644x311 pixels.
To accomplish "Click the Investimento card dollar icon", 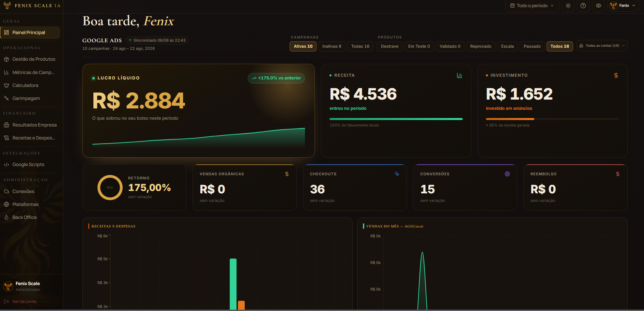I will (616, 75).
